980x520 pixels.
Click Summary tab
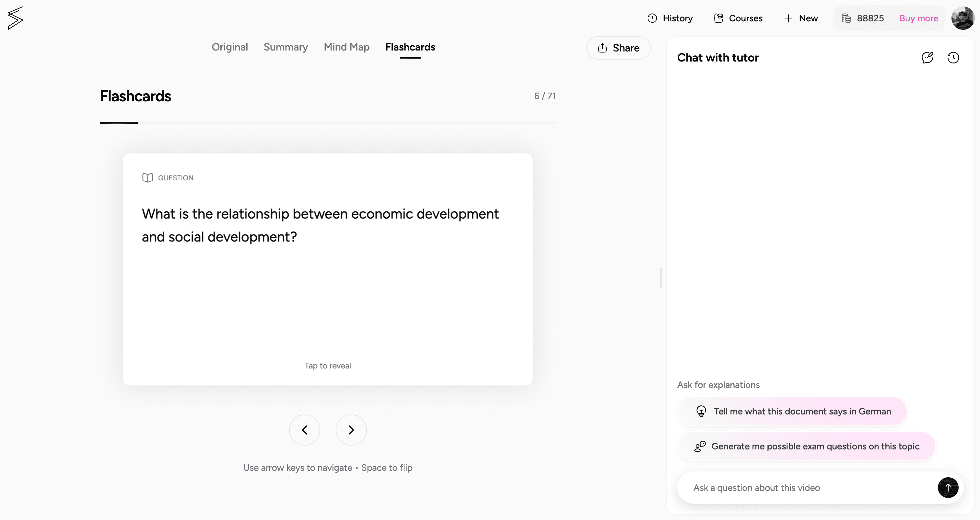[286, 47]
